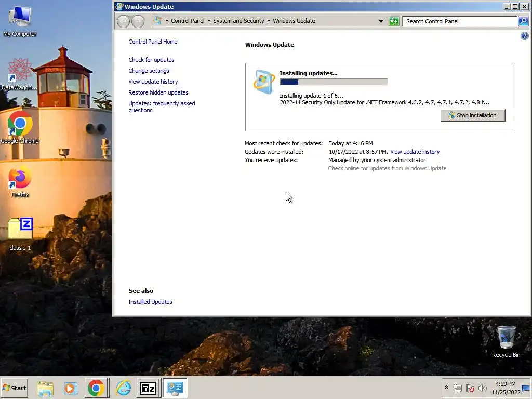Click Restore hidden updates
This screenshot has width=532, height=399.
[x=158, y=92]
